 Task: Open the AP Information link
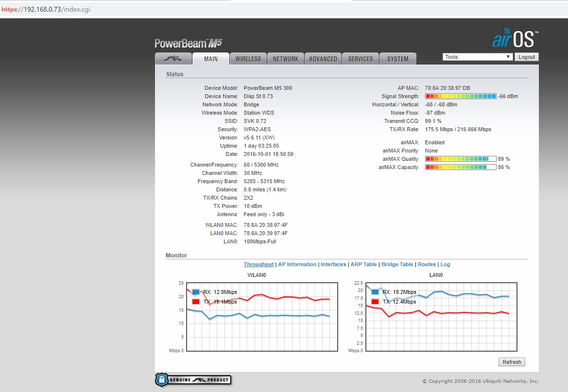(x=297, y=264)
